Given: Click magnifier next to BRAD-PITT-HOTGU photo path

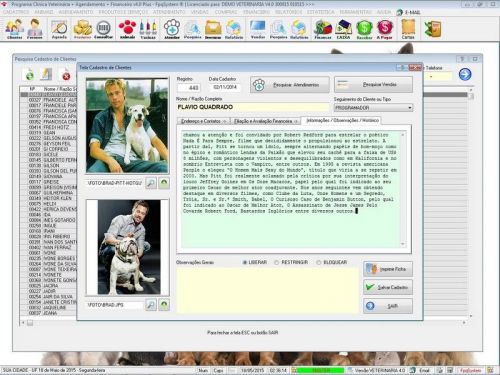Looking at the screenshot, I should [151, 183].
